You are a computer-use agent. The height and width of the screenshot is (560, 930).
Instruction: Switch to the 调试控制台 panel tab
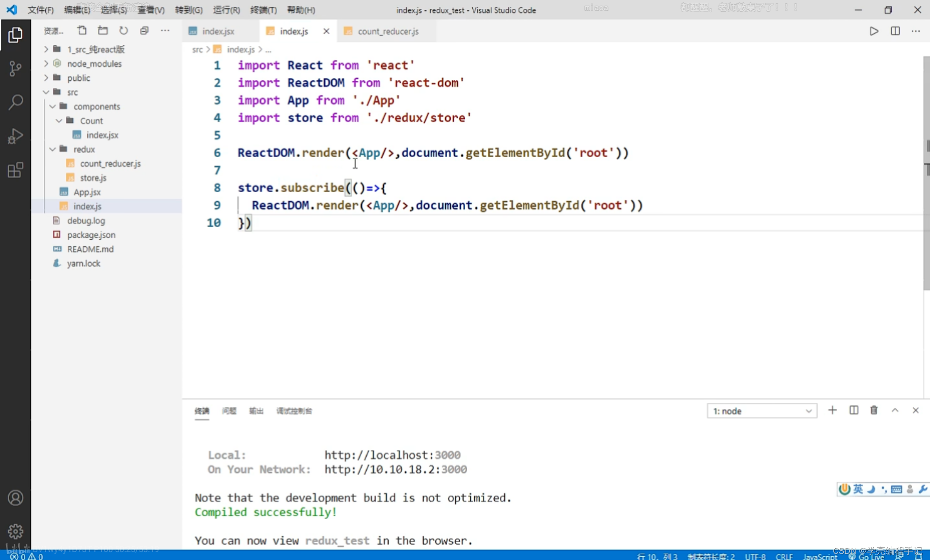[294, 411]
